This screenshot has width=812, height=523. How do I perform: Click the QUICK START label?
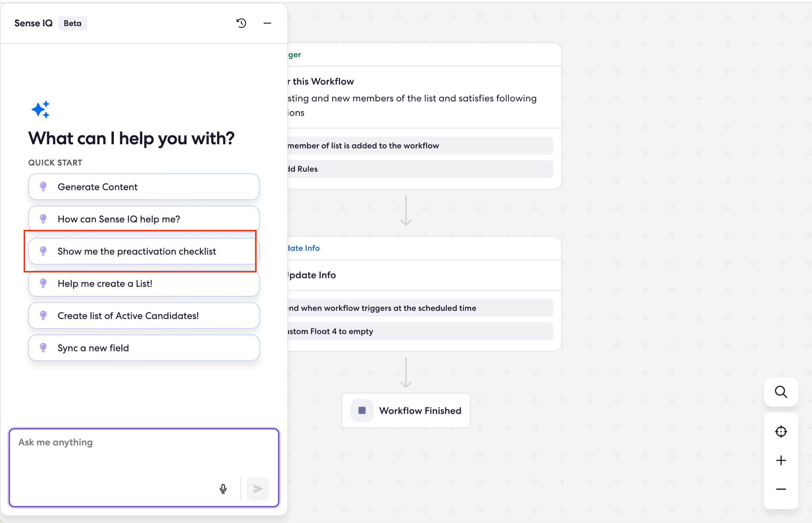tap(55, 162)
